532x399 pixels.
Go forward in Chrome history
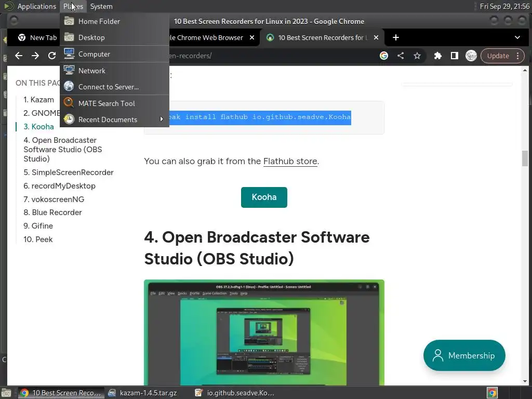35,56
